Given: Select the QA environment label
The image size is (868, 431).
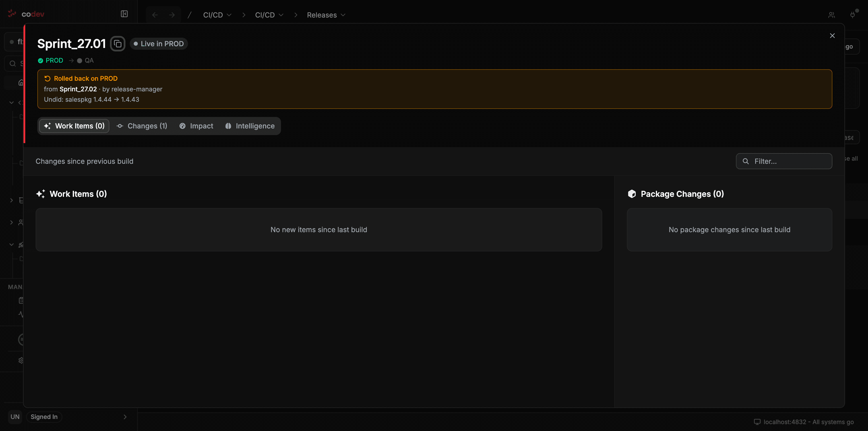Looking at the screenshot, I should (89, 61).
